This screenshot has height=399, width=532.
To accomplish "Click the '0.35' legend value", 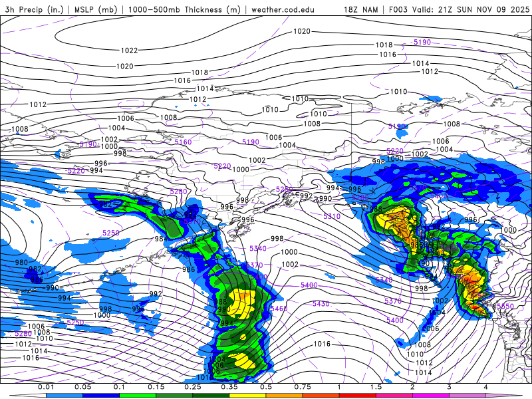I will [x=229, y=387].
